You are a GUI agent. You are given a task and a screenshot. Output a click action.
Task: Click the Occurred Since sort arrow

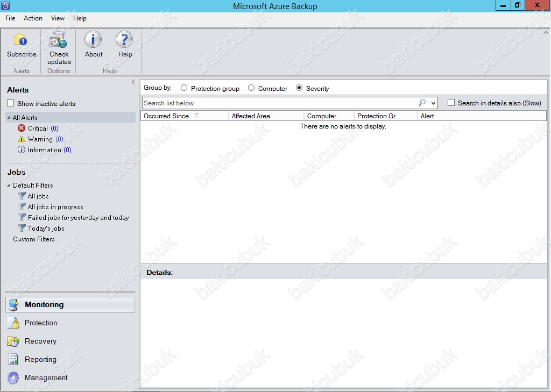[x=197, y=115]
